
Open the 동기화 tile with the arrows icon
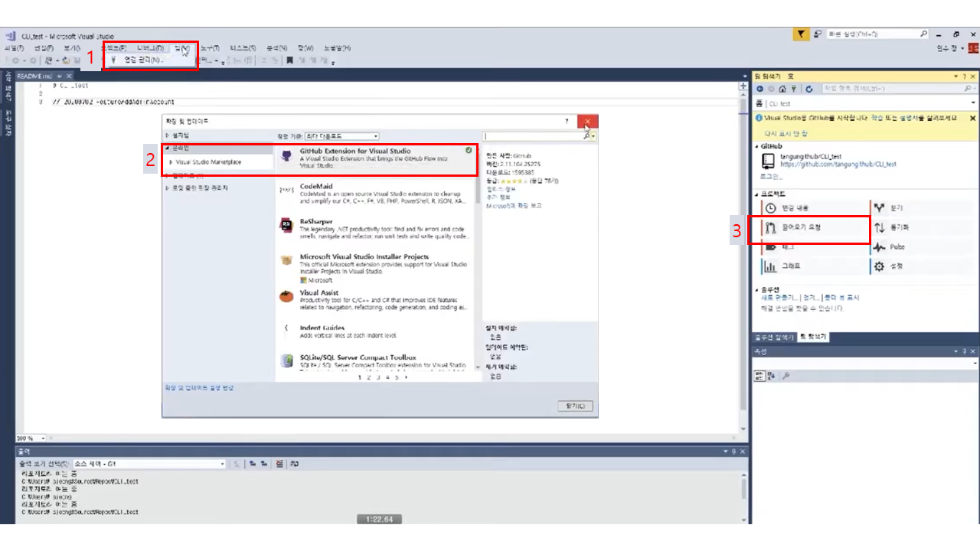[923, 227]
